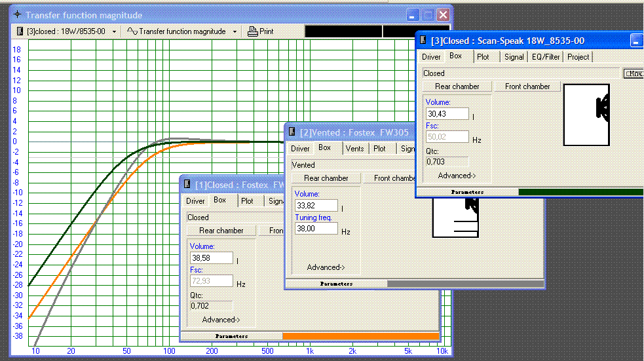The height and width of the screenshot is (361, 644).
Task: Minimize the Transfer function magnitude window
Action: point(412,16)
